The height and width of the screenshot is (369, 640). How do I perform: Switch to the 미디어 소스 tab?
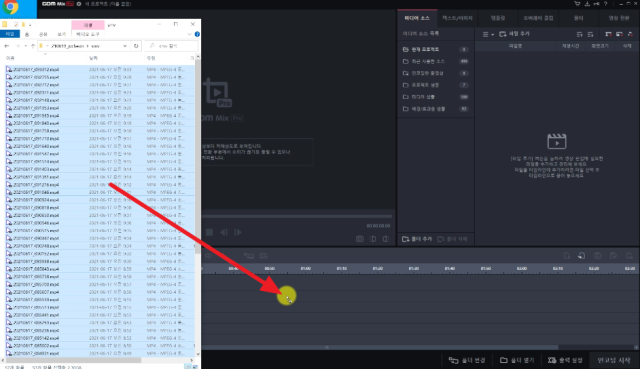click(417, 18)
